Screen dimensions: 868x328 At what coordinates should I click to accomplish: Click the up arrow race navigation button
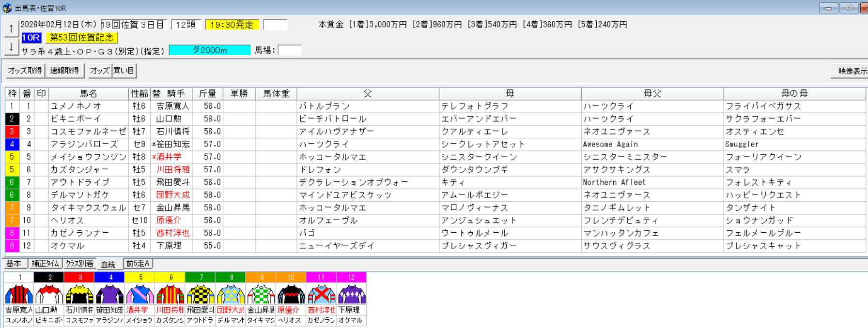coord(11,29)
